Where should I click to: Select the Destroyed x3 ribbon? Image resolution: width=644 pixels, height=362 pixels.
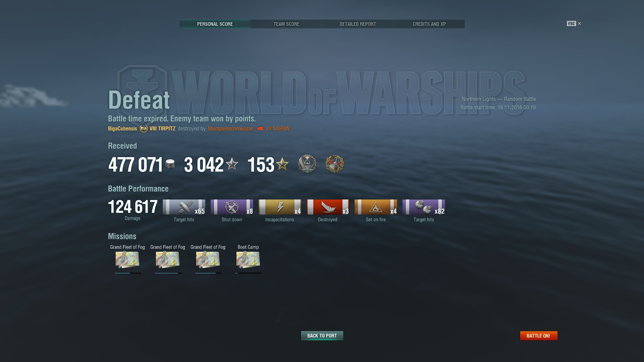point(328,207)
